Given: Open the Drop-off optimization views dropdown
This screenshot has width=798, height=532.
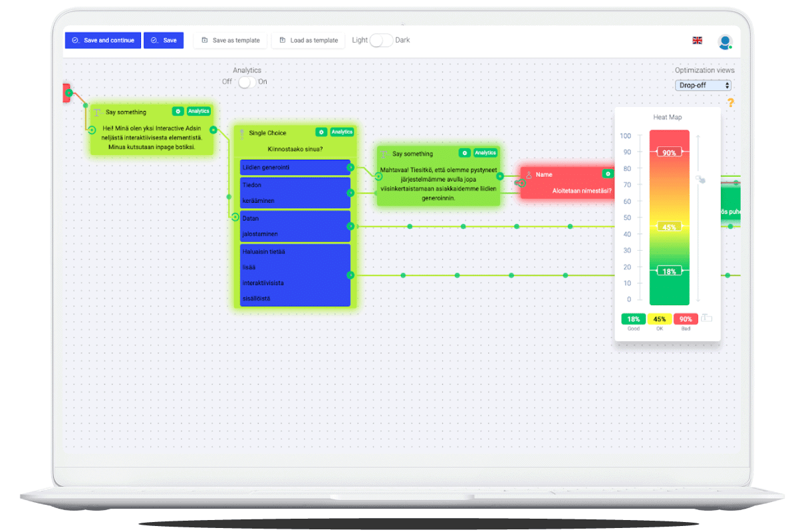Looking at the screenshot, I should tap(704, 85).
